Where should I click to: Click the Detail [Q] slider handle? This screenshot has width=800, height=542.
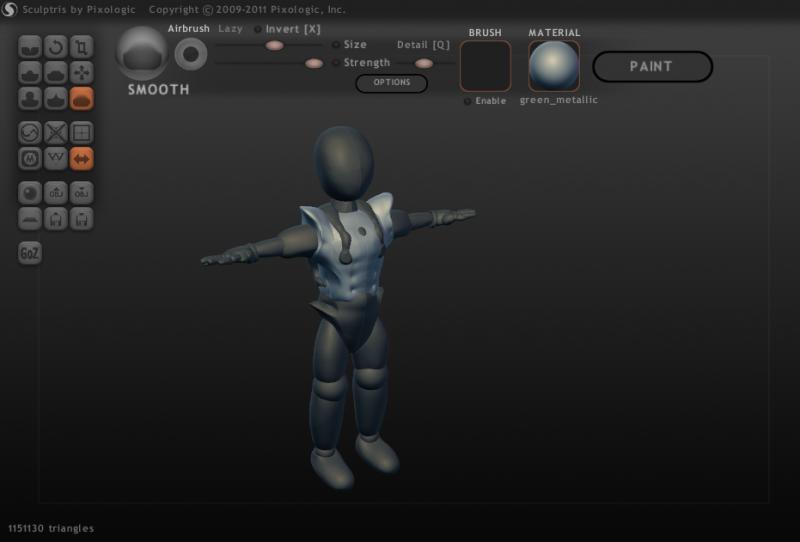tap(423, 63)
